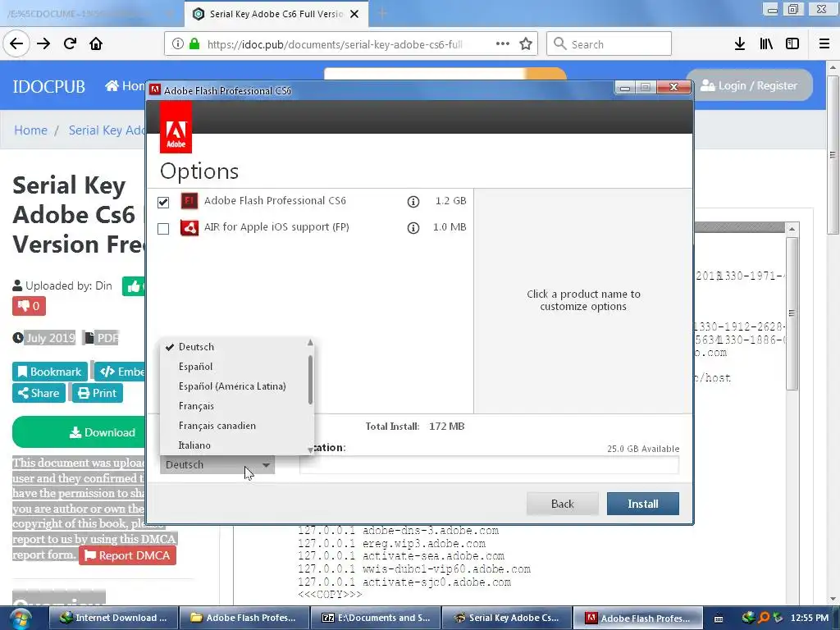
Task: Show site information icon in address bar
Action: [x=178, y=44]
